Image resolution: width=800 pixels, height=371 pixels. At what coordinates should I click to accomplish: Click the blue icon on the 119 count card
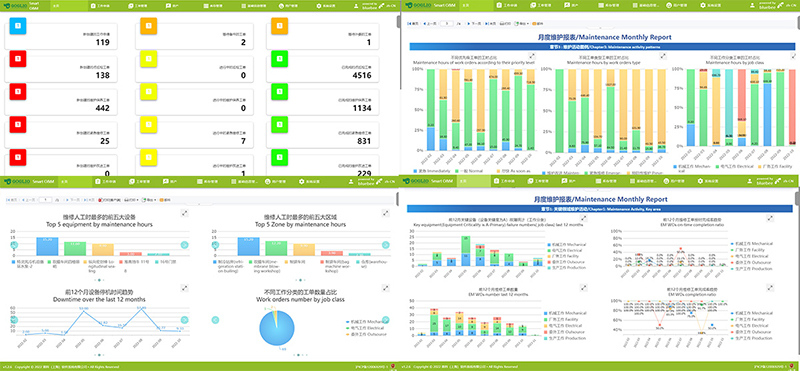click(x=17, y=26)
